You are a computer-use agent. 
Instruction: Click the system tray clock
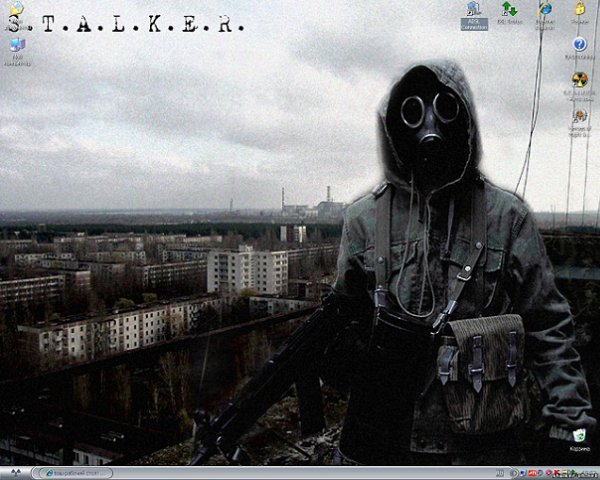[x=585, y=474]
